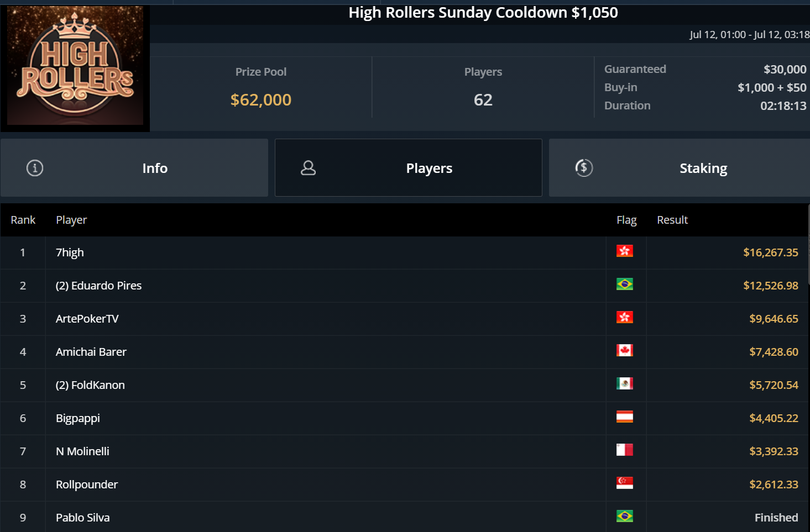Click the Mexico flag for FoldKanon
The height and width of the screenshot is (532, 810).
(624, 384)
